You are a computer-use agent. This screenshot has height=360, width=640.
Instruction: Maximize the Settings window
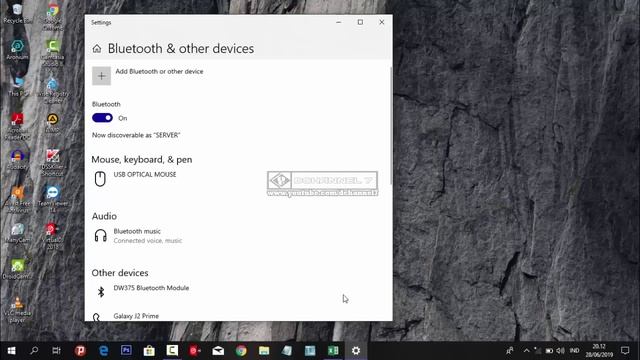(x=360, y=22)
